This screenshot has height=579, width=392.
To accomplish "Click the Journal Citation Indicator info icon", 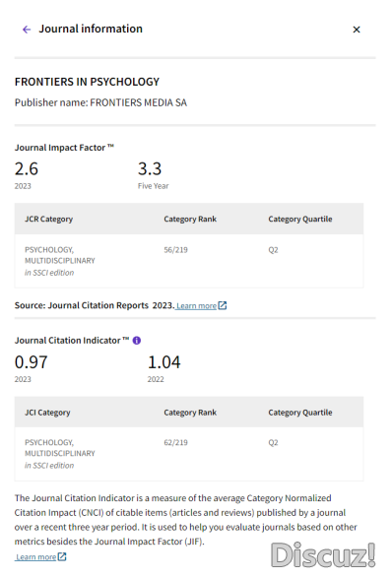I will click(137, 341).
